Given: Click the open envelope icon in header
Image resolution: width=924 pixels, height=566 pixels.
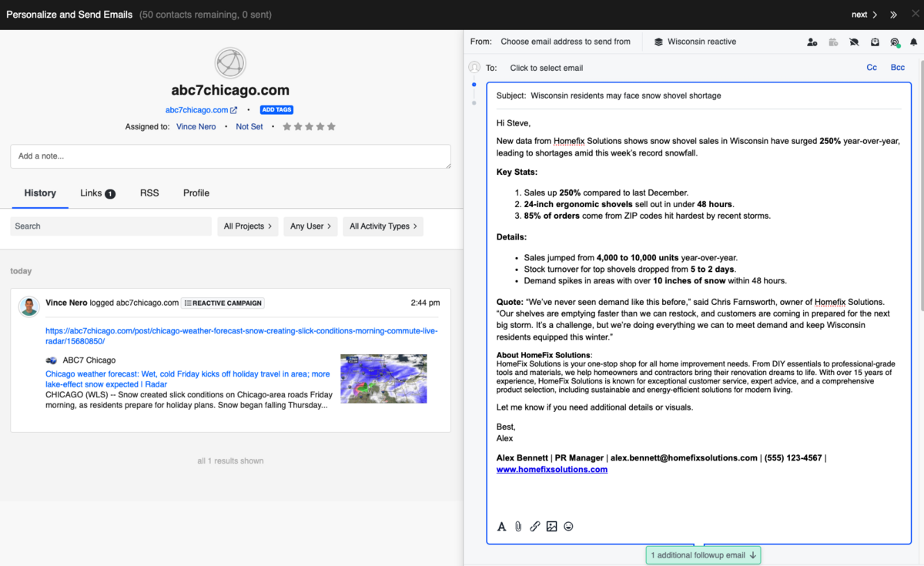Looking at the screenshot, I should pyautogui.click(x=875, y=42).
